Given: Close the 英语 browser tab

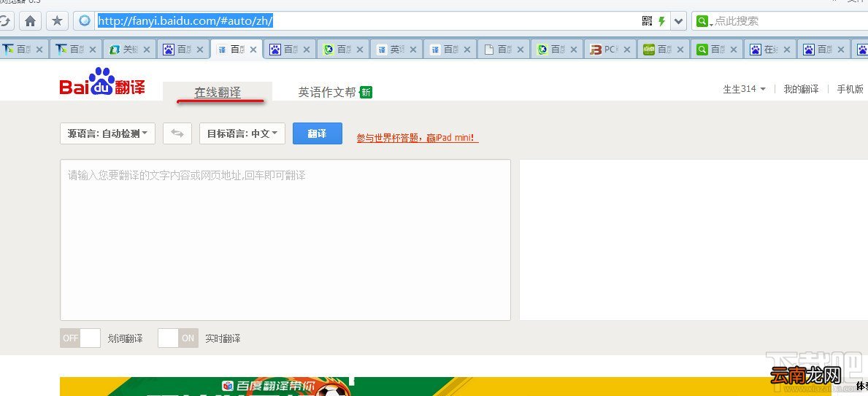Looking at the screenshot, I should (x=414, y=50).
